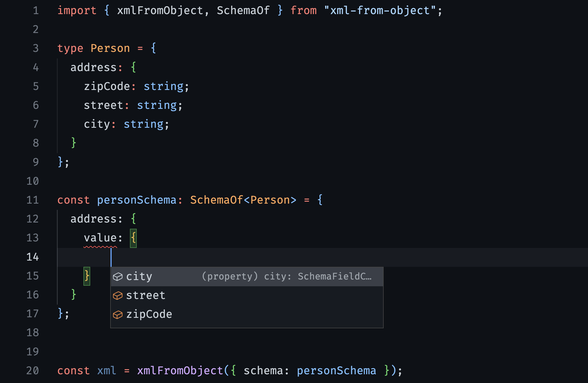Screen dimensions: 588x383
Task: Click the "xml-from-object" import string
Action: point(380,11)
